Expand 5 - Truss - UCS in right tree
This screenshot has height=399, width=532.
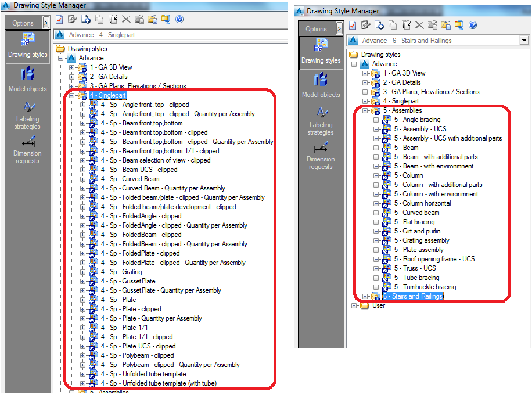pos(376,268)
